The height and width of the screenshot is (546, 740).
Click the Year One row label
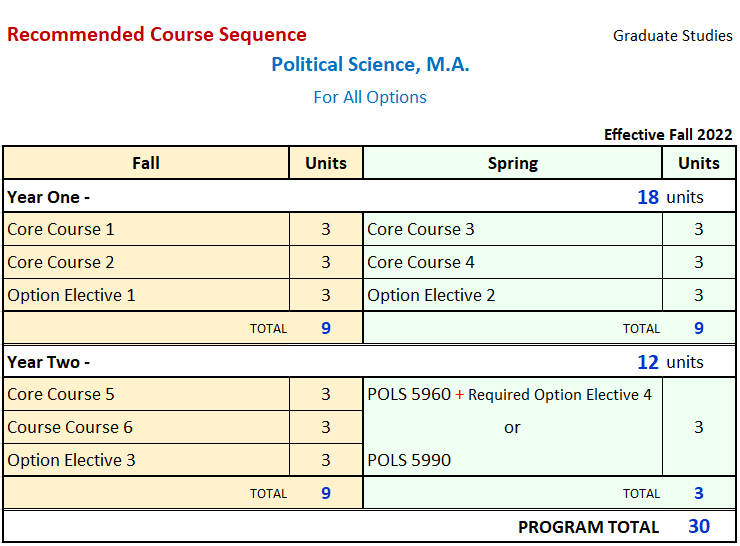coord(49,197)
